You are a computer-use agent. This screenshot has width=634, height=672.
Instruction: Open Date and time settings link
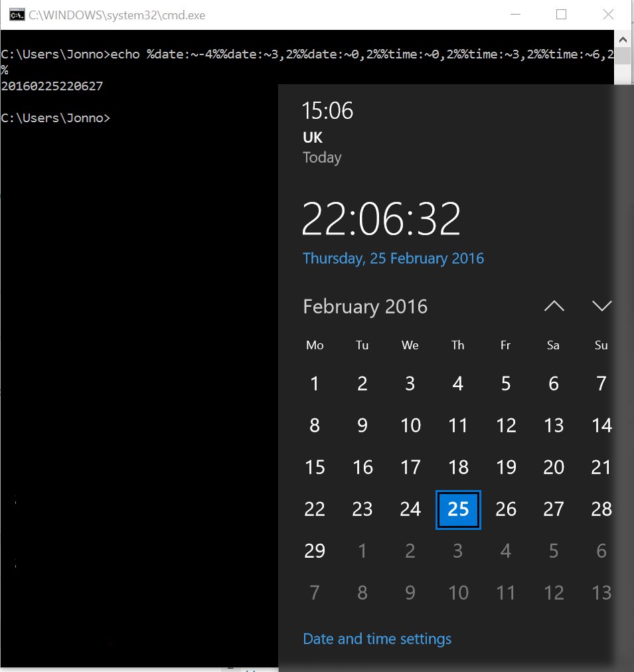point(377,639)
